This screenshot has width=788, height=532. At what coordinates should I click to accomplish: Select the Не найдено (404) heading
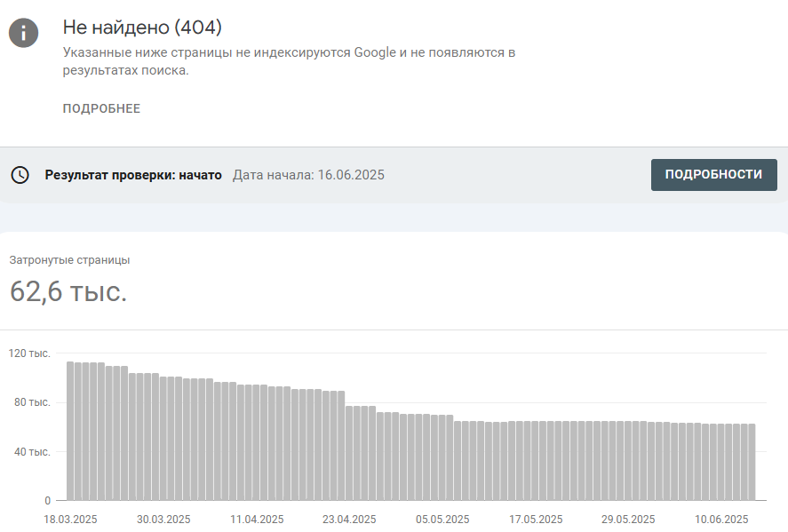tap(142, 28)
